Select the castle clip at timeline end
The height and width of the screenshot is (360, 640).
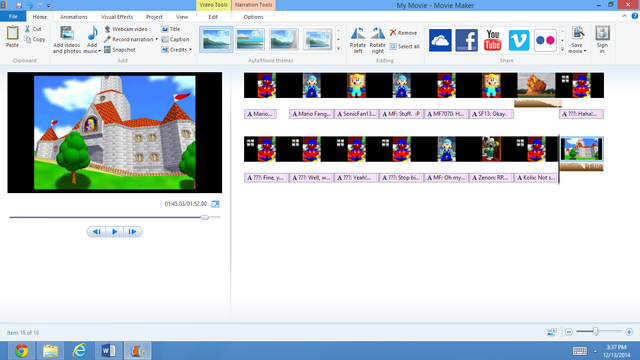click(x=582, y=149)
